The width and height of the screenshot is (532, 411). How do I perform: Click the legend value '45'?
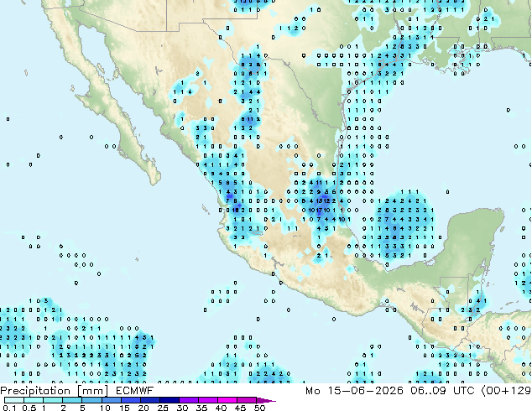pyautogui.click(x=240, y=408)
